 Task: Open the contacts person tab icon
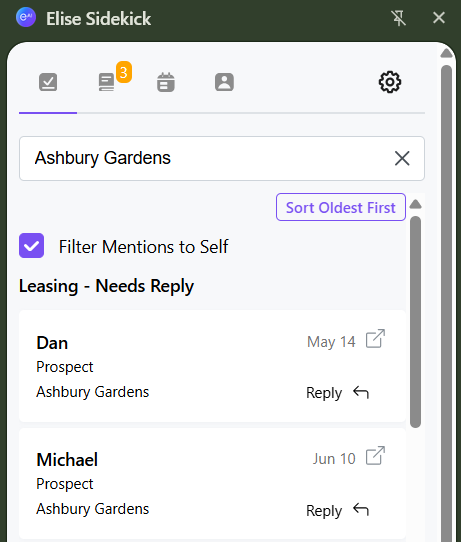(224, 82)
